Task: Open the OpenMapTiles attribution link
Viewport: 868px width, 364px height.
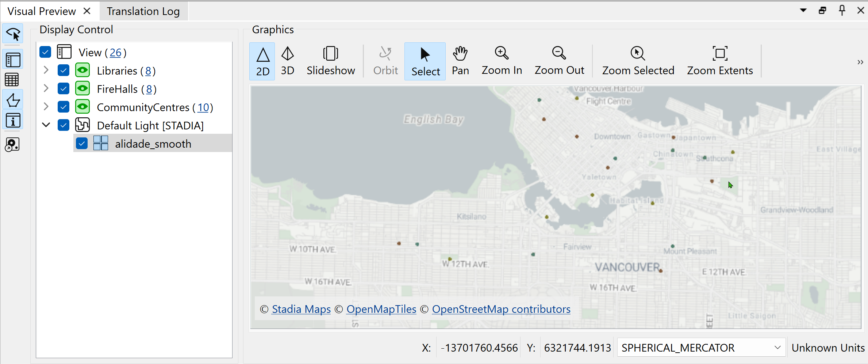Action: click(x=381, y=309)
